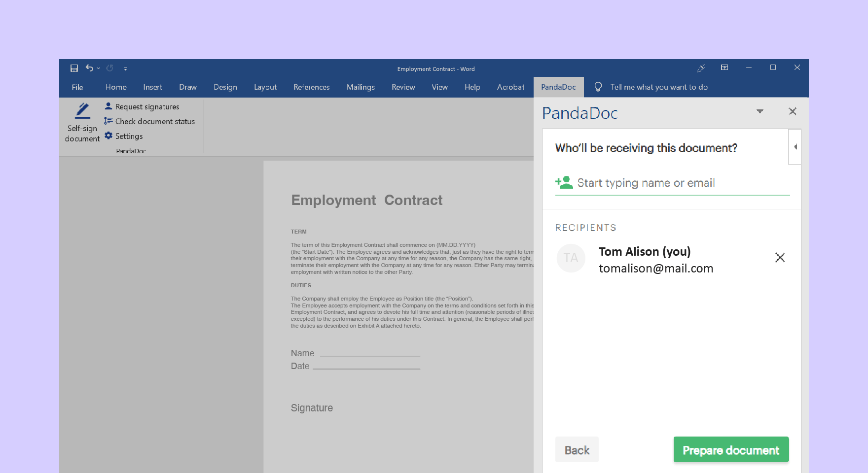Remove Tom Alison from recipients
The height and width of the screenshot is (473, 868).
click(x=780, y=258)
